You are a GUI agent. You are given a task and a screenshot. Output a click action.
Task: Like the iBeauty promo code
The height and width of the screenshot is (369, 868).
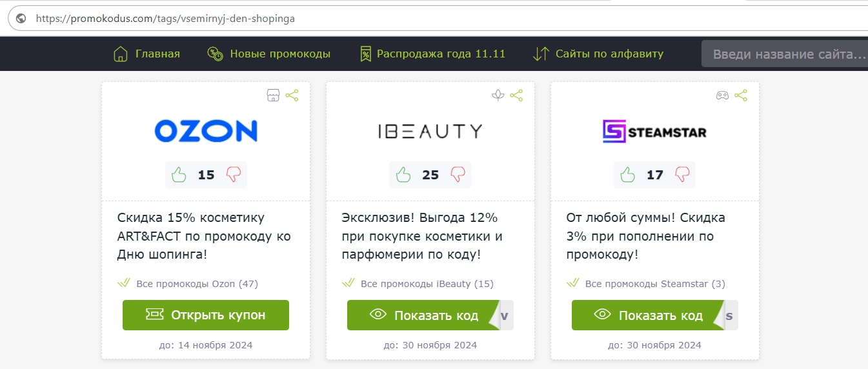pyautogui.click(x=403, y=175)
